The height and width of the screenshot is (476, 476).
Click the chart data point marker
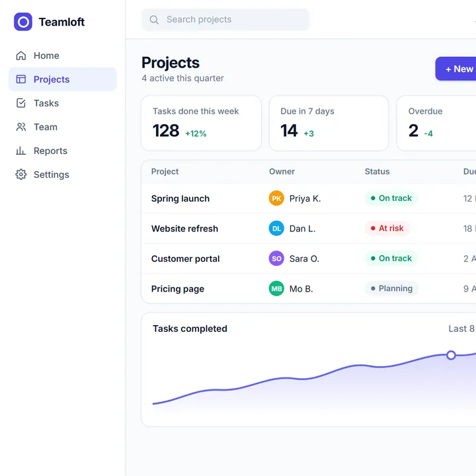(x=451, y=355)
